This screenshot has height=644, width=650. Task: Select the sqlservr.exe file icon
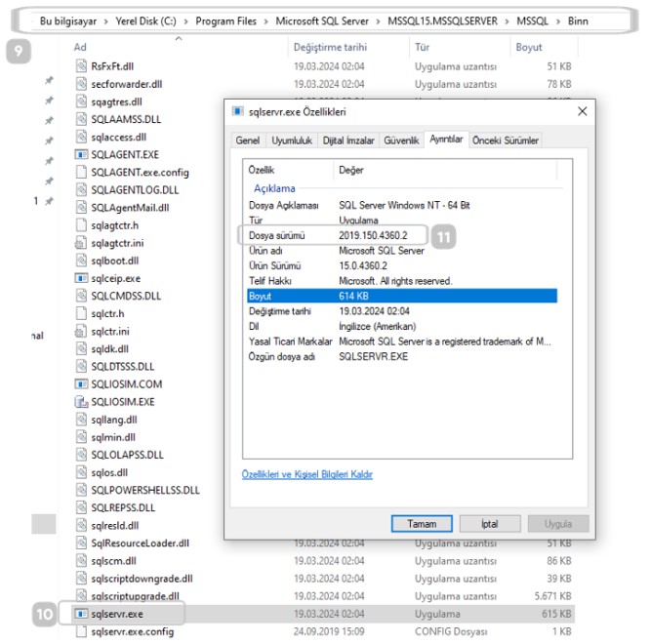pyautogui.click(x=82, y=614)
